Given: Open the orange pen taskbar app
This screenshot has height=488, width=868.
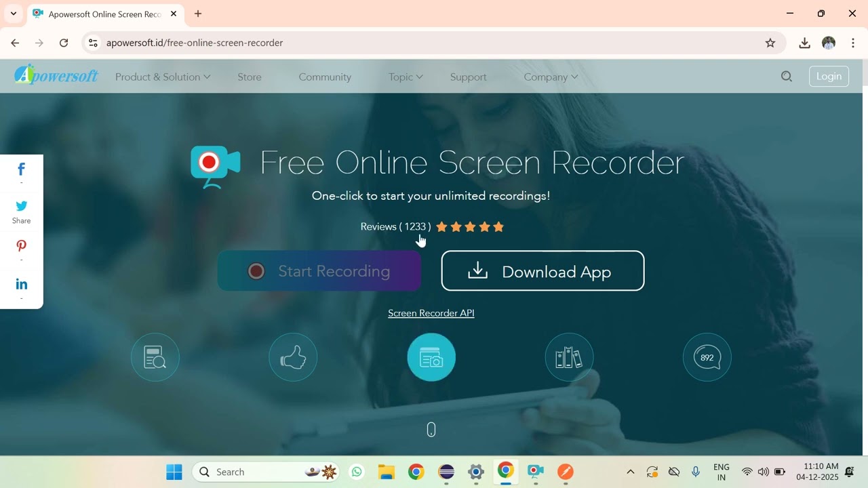Looking at the screenshot, I should click(566, 472).
